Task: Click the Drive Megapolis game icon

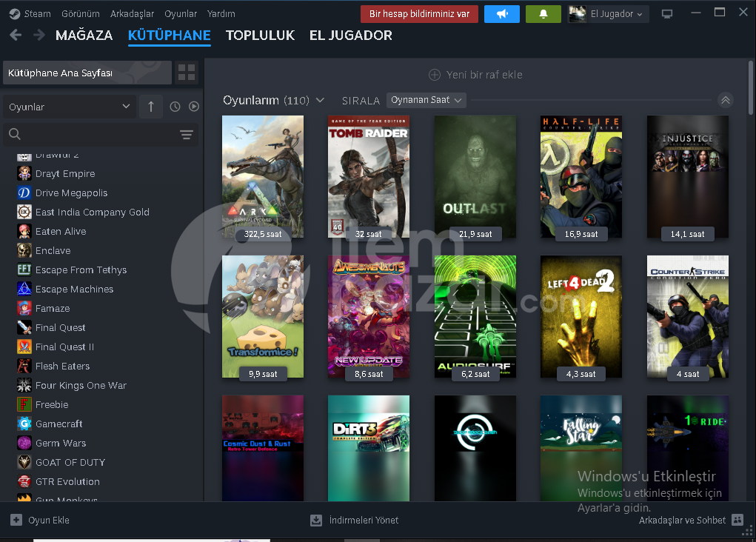Action: pyautogui.click(x=24, y=193)
